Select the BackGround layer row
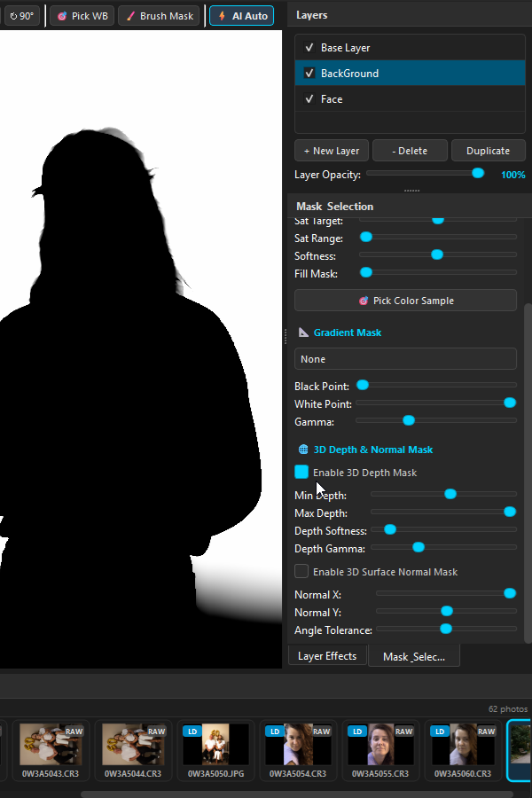Viewport: 532px width, 798px height. click(410, 73)
